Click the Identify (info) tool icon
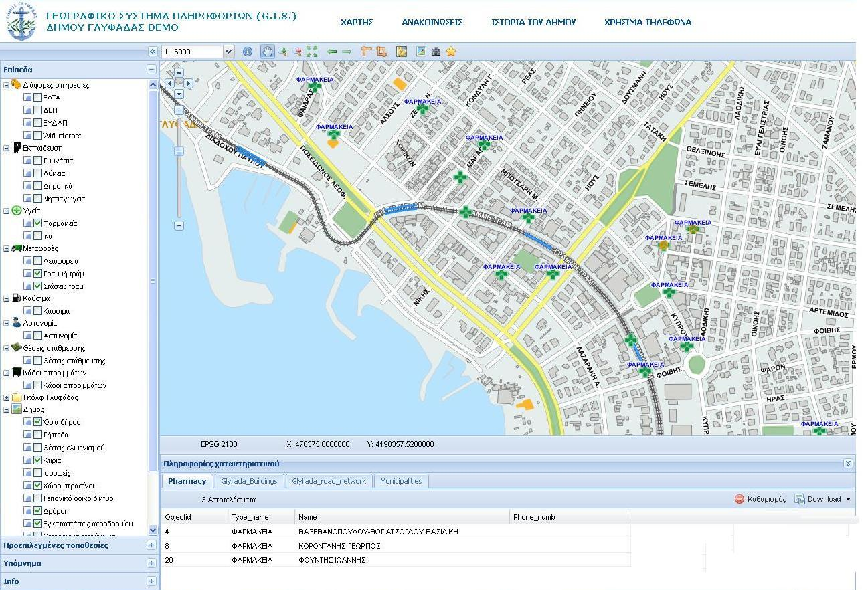 point(248,52)
